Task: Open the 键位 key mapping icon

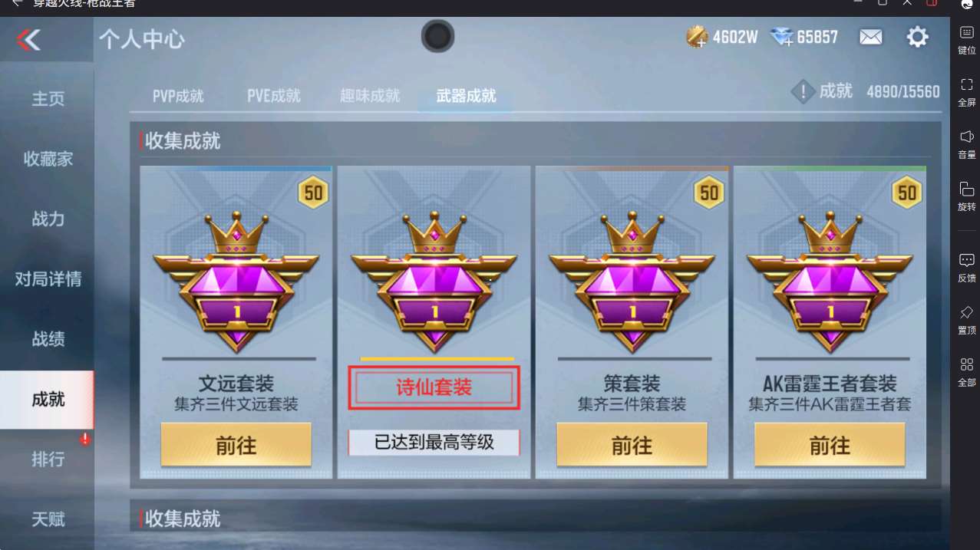Action: (967, 32)
